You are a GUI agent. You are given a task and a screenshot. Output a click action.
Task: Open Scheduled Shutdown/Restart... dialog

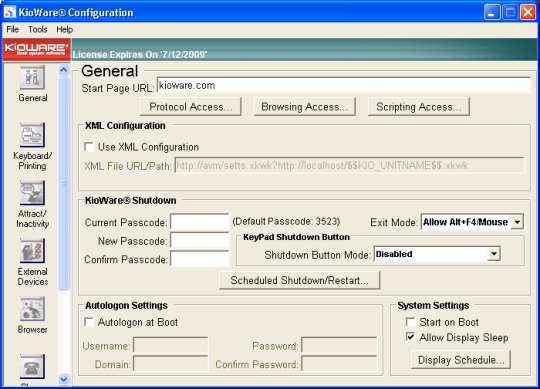(x=300, y=280)
